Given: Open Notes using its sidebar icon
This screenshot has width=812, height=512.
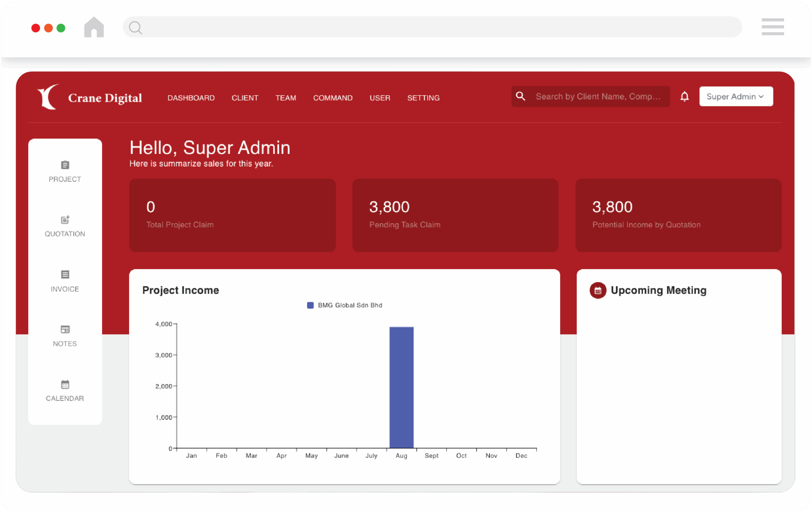Looking at the screenshot, I should point(65,329).
